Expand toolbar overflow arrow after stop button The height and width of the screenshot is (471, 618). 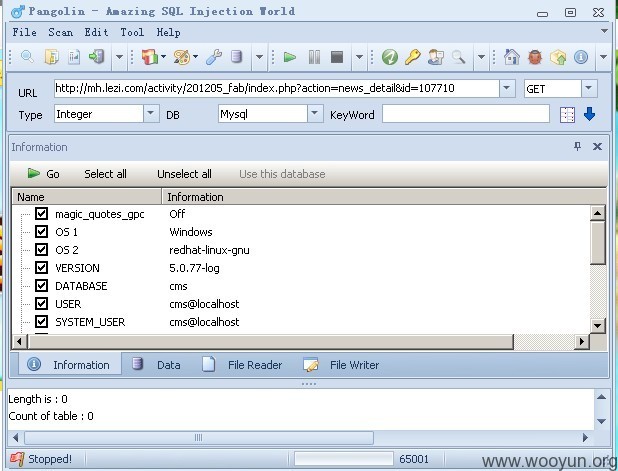359,57
